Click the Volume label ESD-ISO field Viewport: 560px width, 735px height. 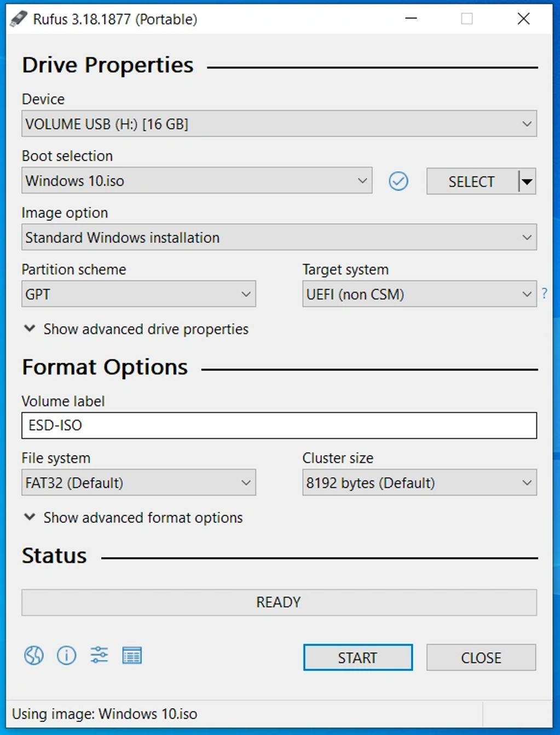[x=279, y=426]
